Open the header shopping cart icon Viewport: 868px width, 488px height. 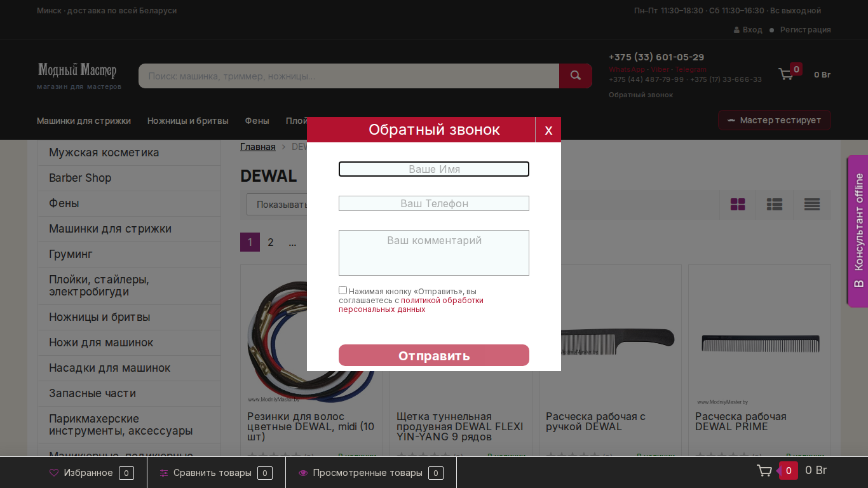787,74
